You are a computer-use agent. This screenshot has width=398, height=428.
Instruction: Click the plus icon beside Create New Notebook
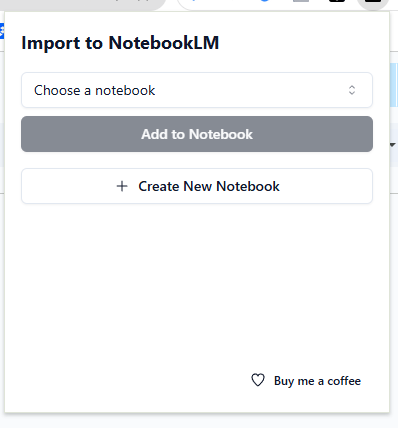(122, 186)
